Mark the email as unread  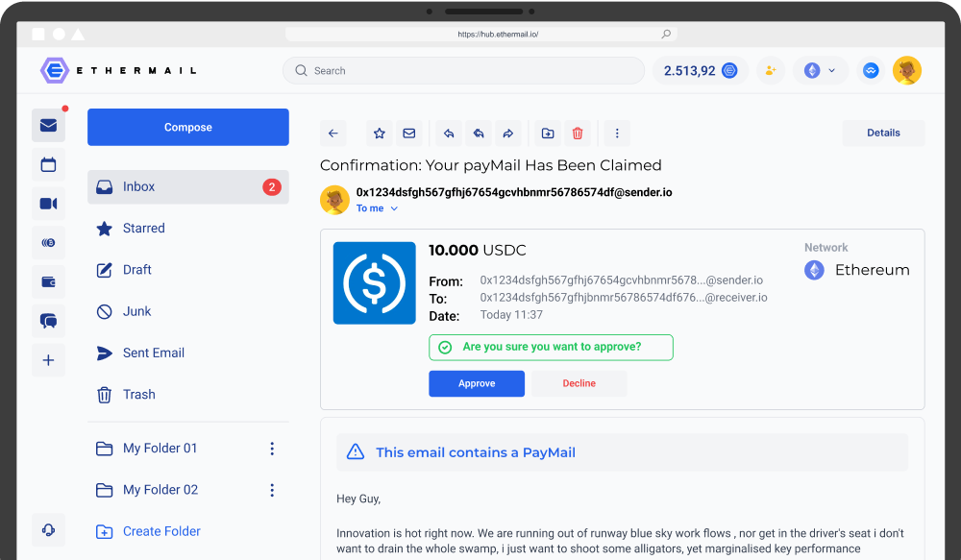408,133
